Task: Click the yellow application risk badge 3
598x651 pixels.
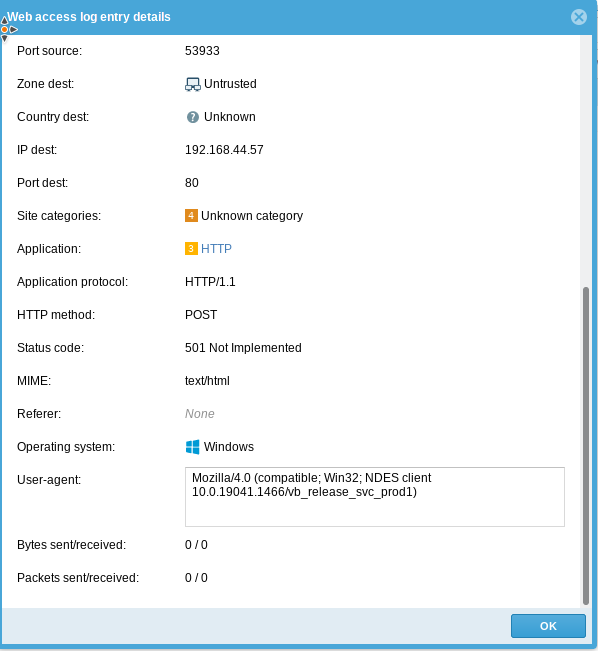Action: tap(191, 249)
